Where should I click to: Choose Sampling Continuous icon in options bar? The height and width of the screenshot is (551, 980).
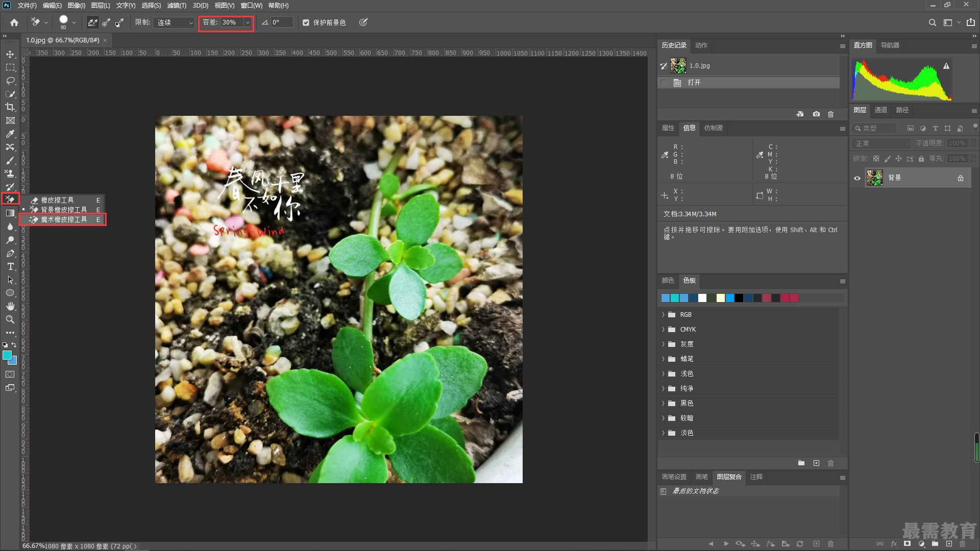click(x=92, y=22)
